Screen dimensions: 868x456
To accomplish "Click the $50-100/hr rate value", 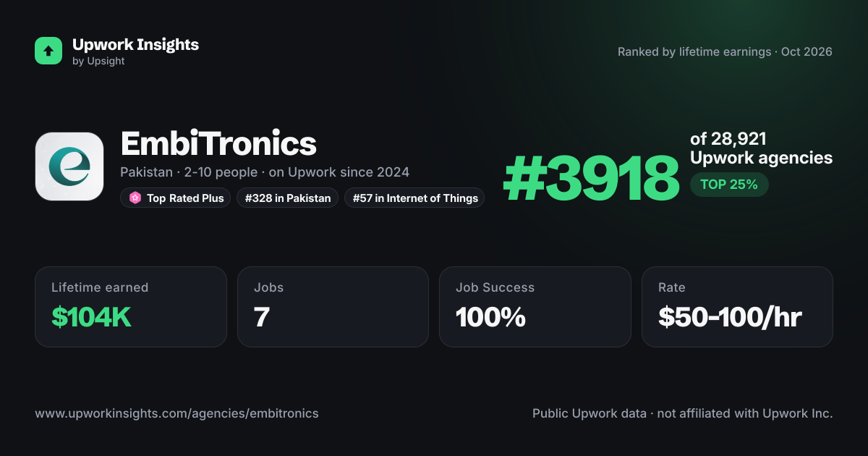I will click(x=730, y=317).
